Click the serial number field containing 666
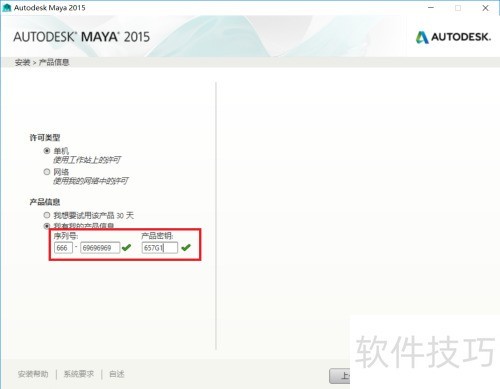 [63, 248]
